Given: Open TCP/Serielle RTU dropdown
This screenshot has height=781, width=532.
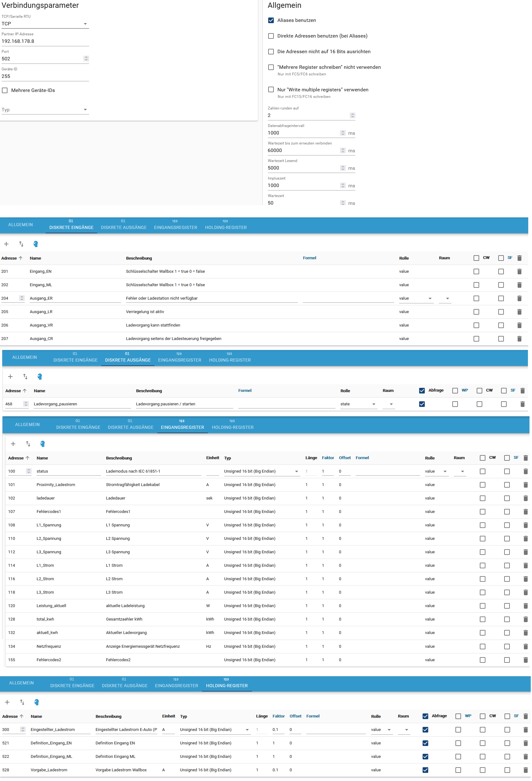Looking at the screenshot, I should 45,24.
